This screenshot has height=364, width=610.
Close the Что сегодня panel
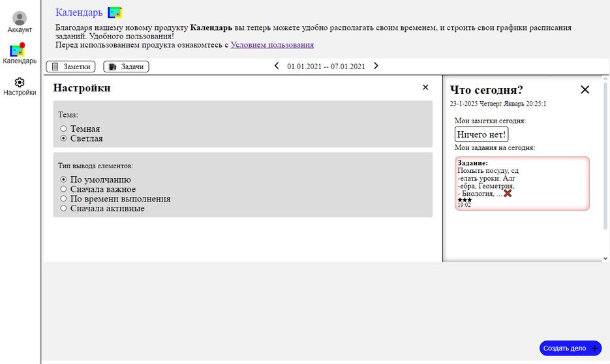(585, 90)
